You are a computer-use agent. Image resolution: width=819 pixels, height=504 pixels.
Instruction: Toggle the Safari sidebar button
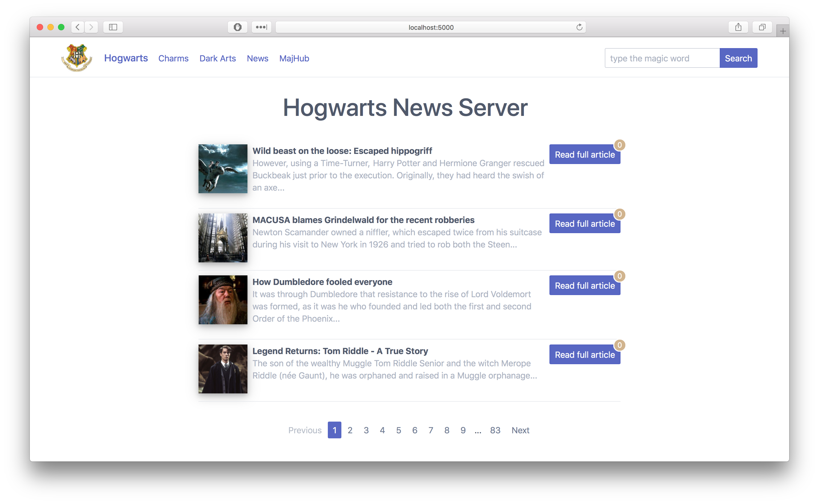(x=113, y=27)
